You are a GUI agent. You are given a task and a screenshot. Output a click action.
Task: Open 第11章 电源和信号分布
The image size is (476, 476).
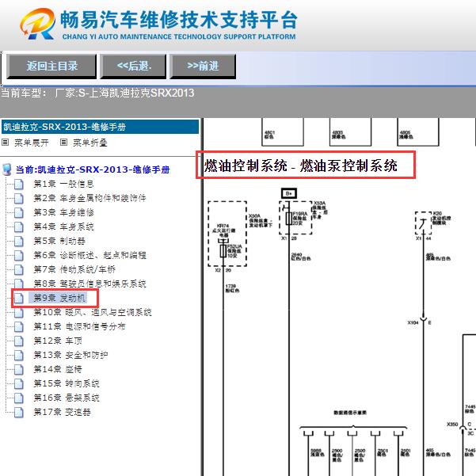tap(79, 326)
